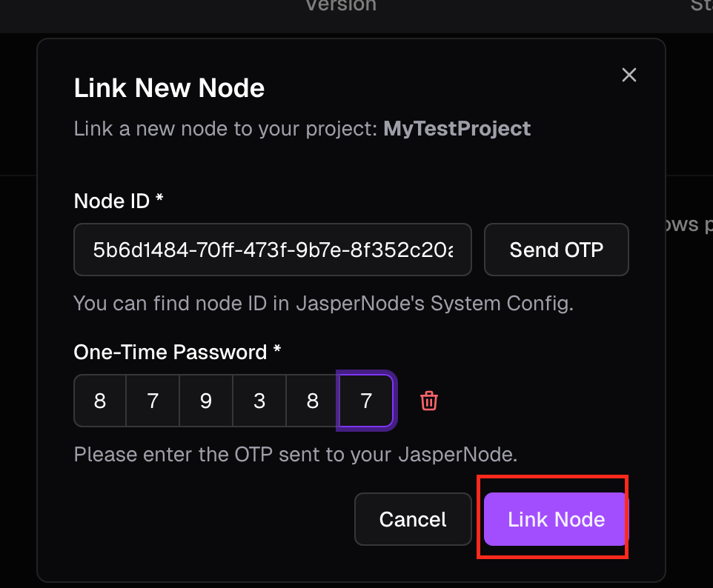Click the MyTestProject project name
713x588 pixels.
457,129
